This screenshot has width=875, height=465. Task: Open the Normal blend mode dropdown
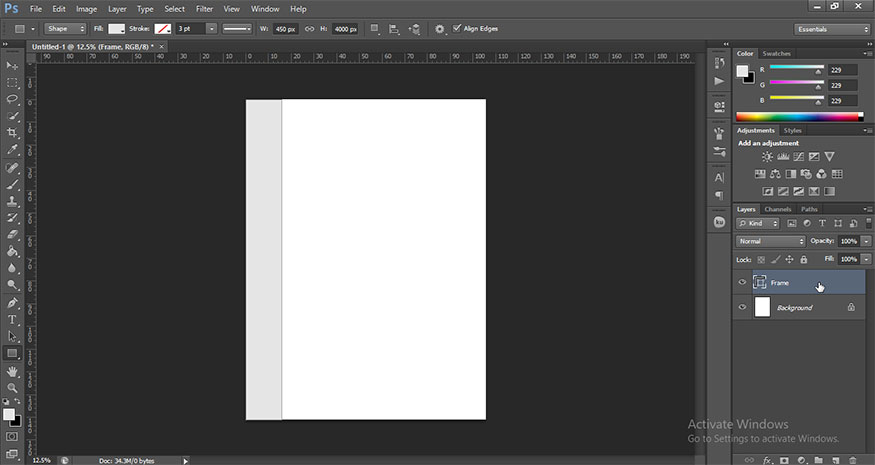tap(771, 241)
